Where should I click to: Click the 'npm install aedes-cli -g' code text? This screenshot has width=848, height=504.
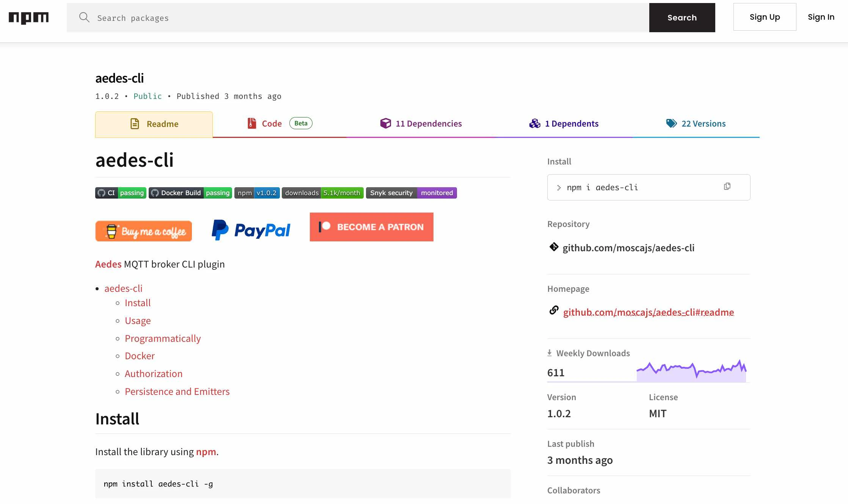click(158, 484)
